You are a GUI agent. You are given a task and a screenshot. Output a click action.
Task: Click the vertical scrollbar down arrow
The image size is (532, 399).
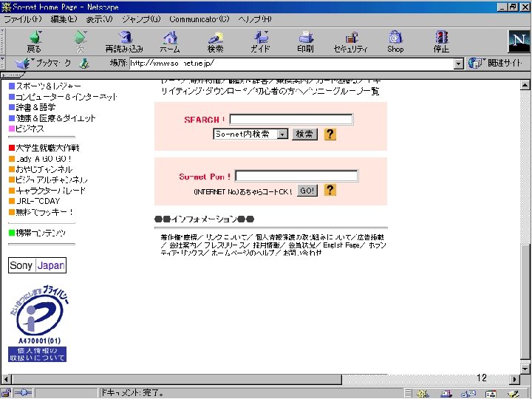[525, 369]
